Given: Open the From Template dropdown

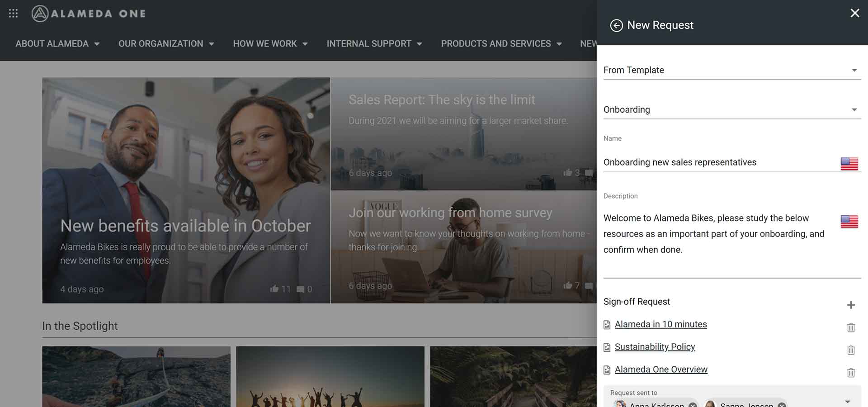Looking at the screenshot, I should point(732,70).
